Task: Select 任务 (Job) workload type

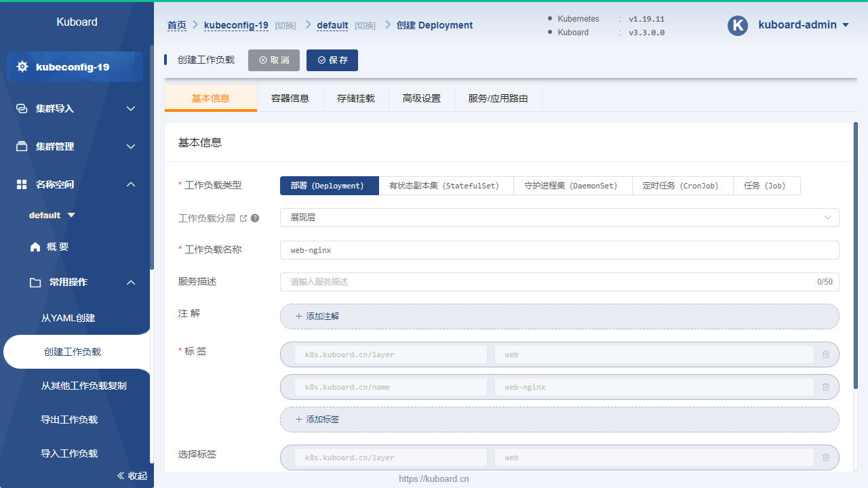Action: tap(767, 186)
